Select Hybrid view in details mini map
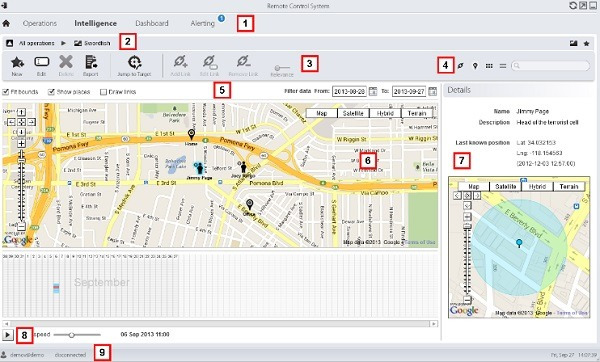This screenshot has height=362, width=600. click(x=537, y=186)
